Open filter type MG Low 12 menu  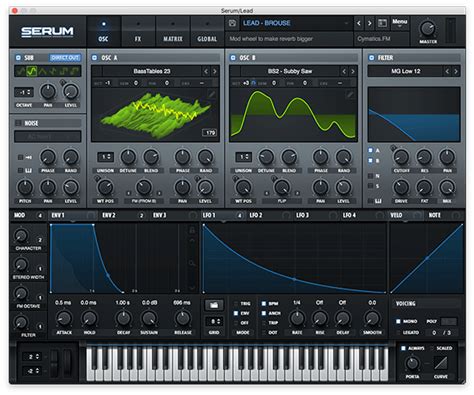(x=405, y=71)
